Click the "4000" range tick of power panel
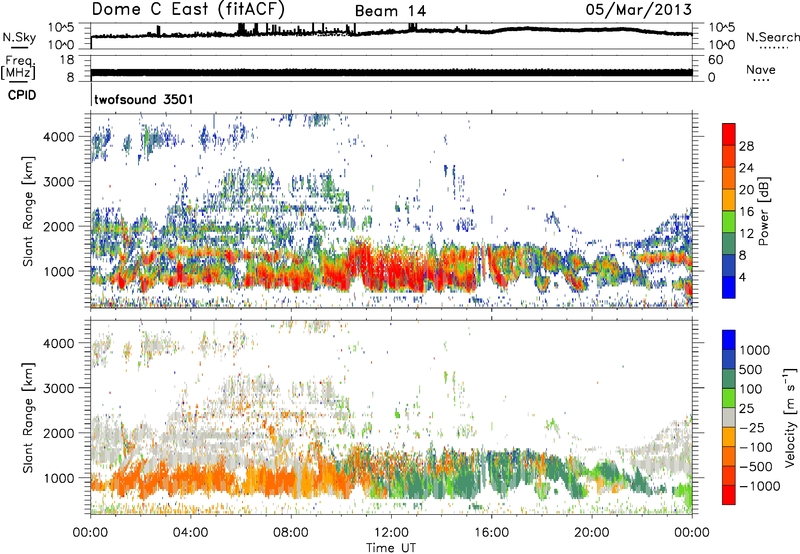The width and height of the screenshot is (800, 554). tap(59, 137)
